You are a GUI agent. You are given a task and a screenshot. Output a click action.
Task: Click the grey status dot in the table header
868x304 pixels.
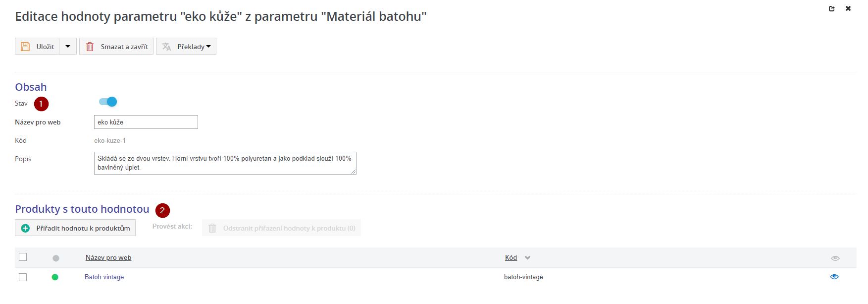coord(56,258)
